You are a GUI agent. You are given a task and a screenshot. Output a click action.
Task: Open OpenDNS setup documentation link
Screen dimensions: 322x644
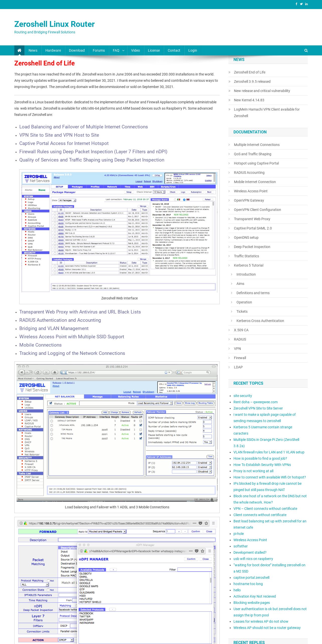[x=246, y=237]
